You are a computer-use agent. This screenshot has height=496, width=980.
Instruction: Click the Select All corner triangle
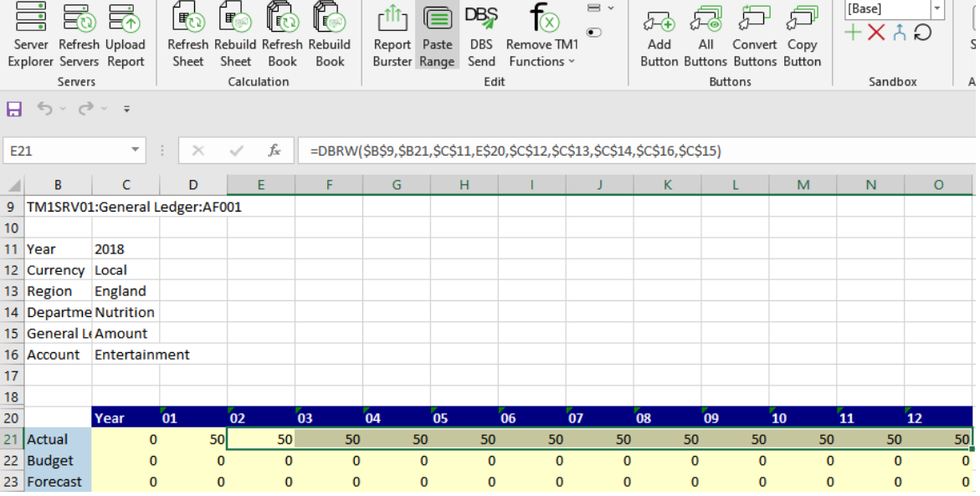(13, 185)
